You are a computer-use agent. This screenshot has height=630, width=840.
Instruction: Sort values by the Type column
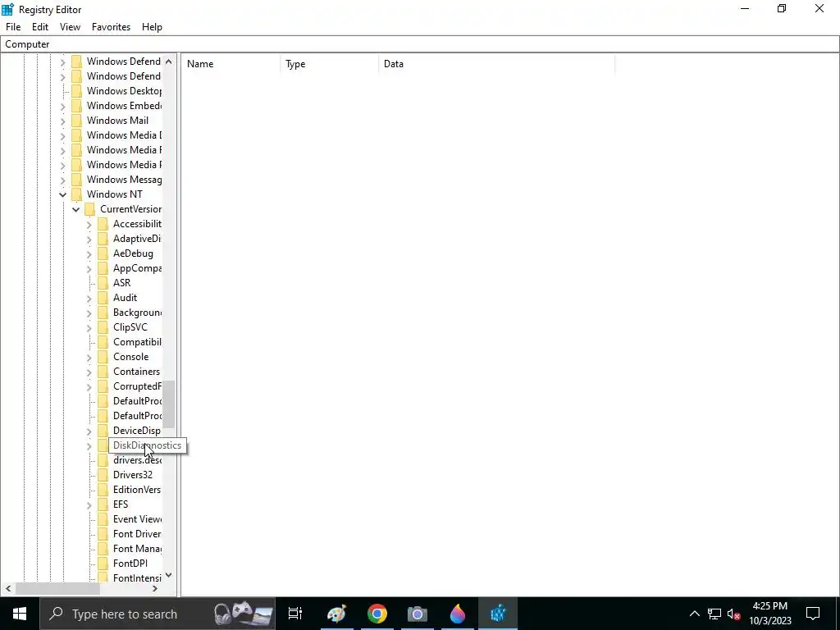pos(330,64)
